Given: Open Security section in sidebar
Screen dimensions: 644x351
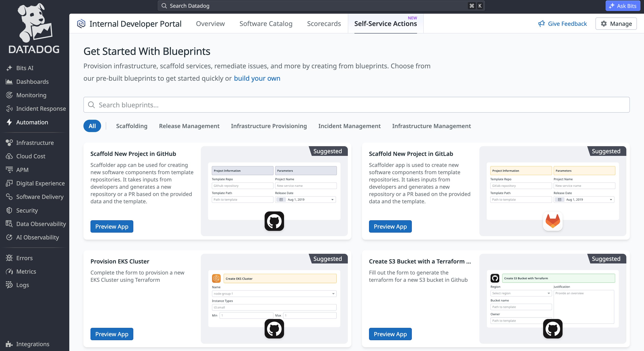Looking at the screenshot, I should click(27, 210).
